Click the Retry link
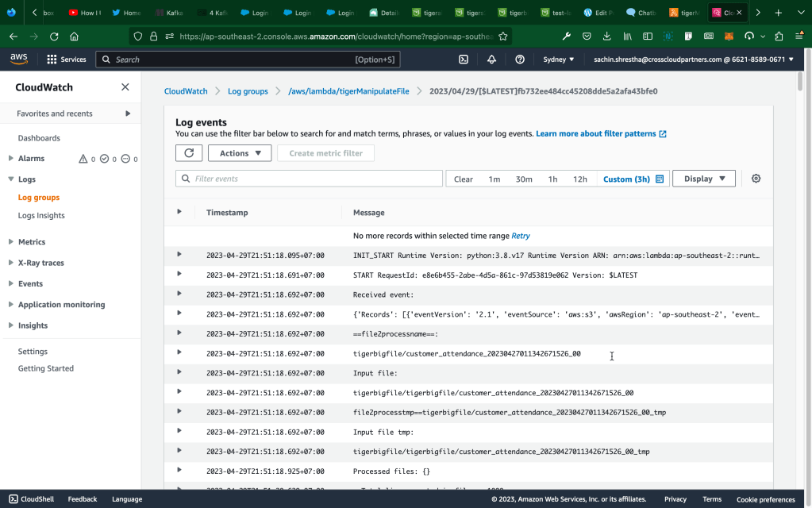Viewport: 812px width, 508px height. (521, 236)
